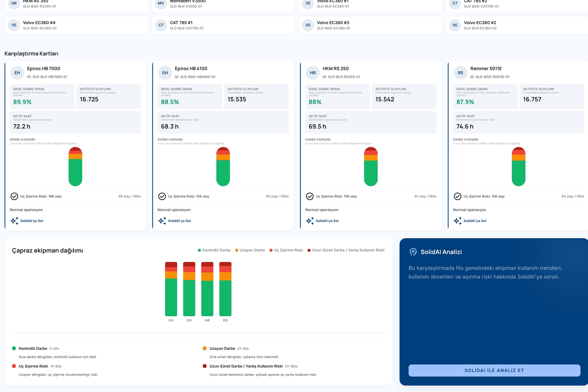This screenshot has width=588, height=392.
Task: Click the EH avatar on Epiroc HB 7000 card
Action: (x=17, y=73)
